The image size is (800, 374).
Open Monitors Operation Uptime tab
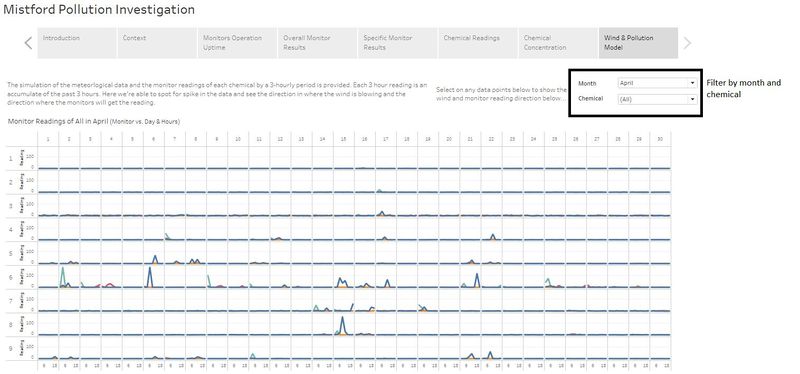pyautogui.click(x=237, y=43)
